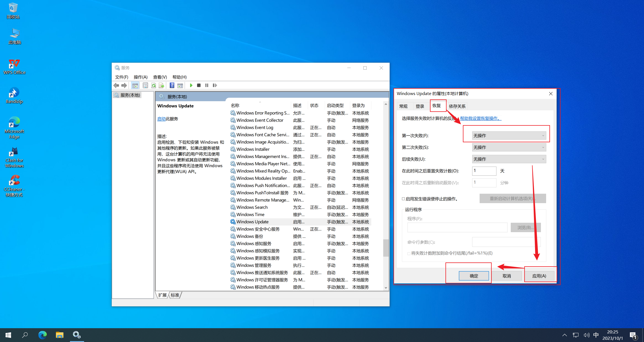Click the 应用(A) button
This screenshot has width=644, height=342.
click(x=539, y=276)
